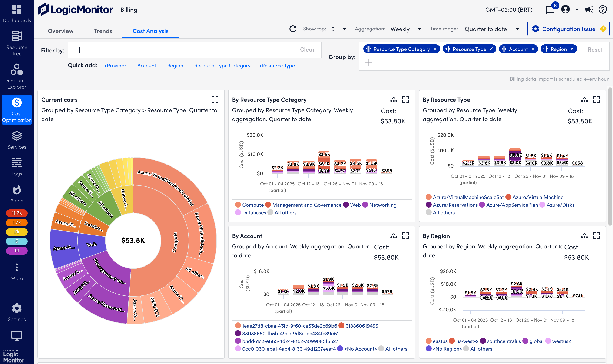Click the red 11.7k critical alerts badge
Screen dimensions: 613x364
[17, 213]
